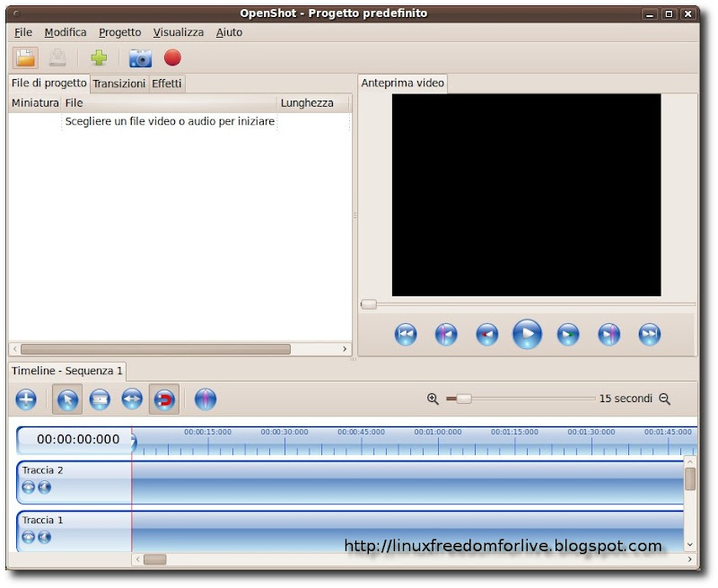The image size is (718, 588).
Task: Switch to File di progetto tab
Action: [49, 83]
